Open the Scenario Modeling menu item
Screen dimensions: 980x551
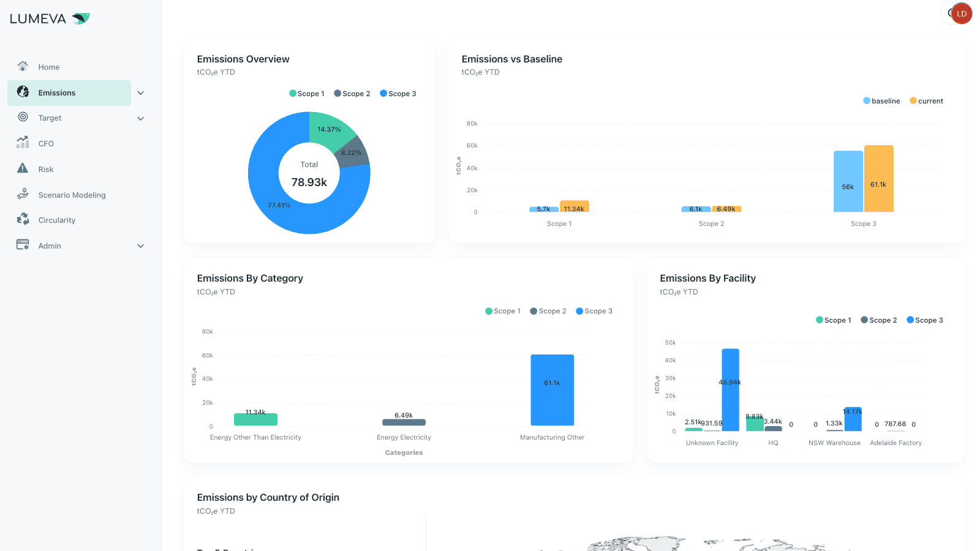pos(72,195)
